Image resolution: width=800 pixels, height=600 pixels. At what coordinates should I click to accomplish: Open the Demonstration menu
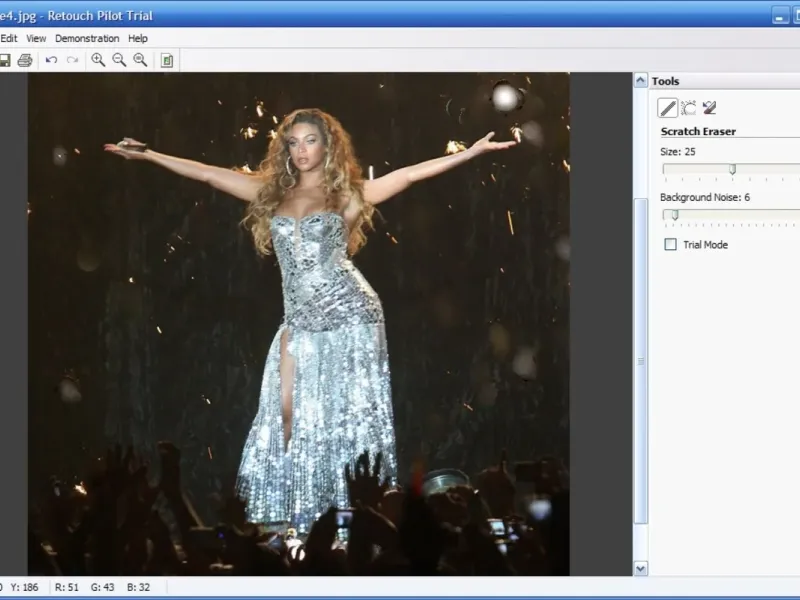87,38
